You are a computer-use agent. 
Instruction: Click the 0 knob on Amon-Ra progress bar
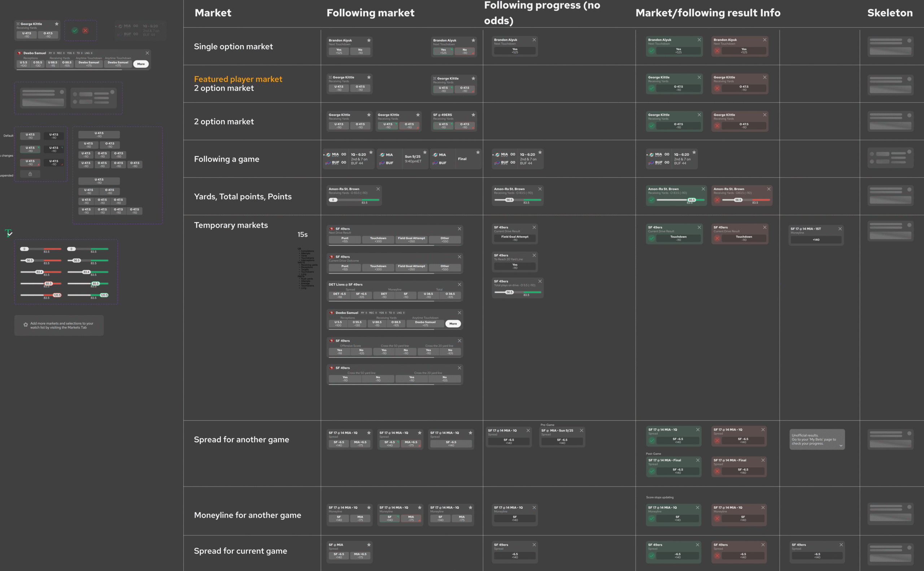333,200
